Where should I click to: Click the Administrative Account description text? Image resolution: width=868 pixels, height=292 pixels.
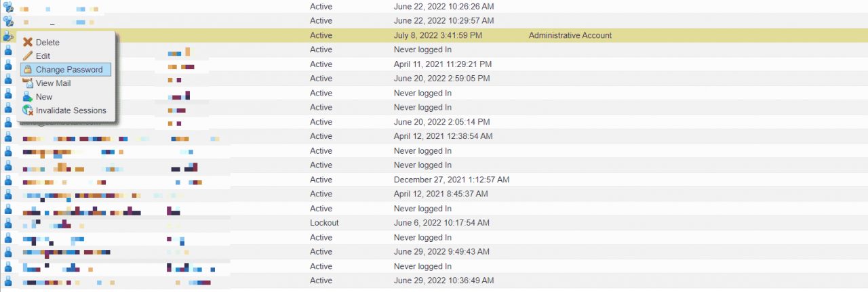570,35
